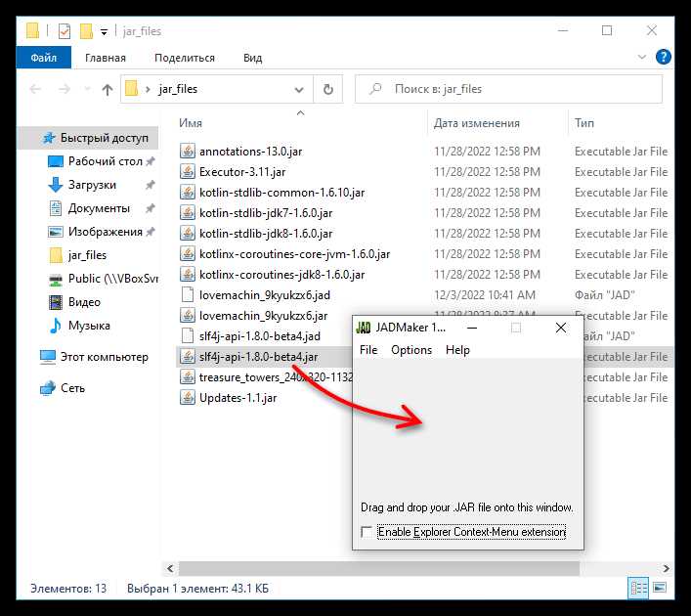Open Загрузки in the navigation pane
The image size is (691, 616).
coord(92,185)
